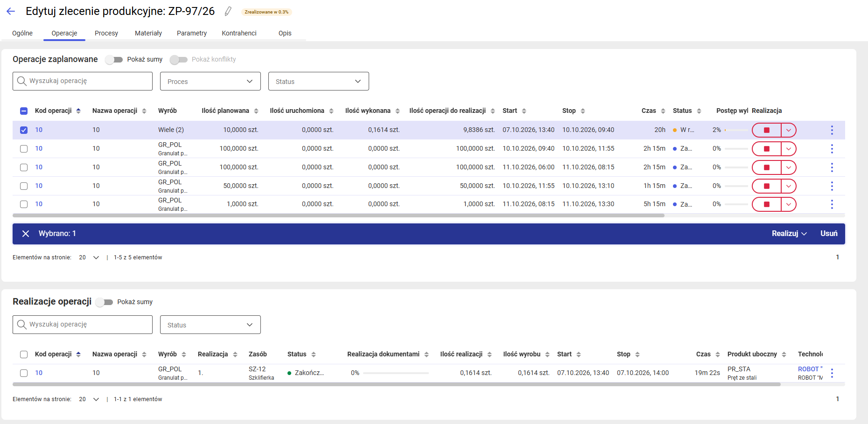
Task: Toggle Pokaż sumy in Operacje zaplanowane
Action: click(x=114, y=60)
